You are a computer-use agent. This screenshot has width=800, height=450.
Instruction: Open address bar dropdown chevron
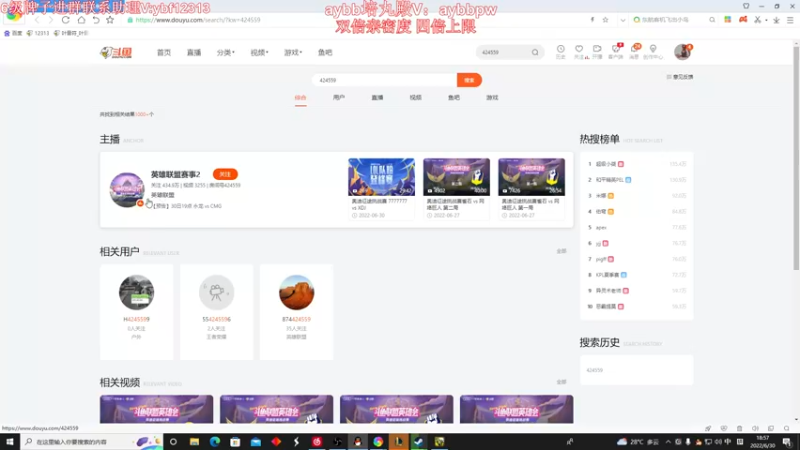tap(622, 20)
